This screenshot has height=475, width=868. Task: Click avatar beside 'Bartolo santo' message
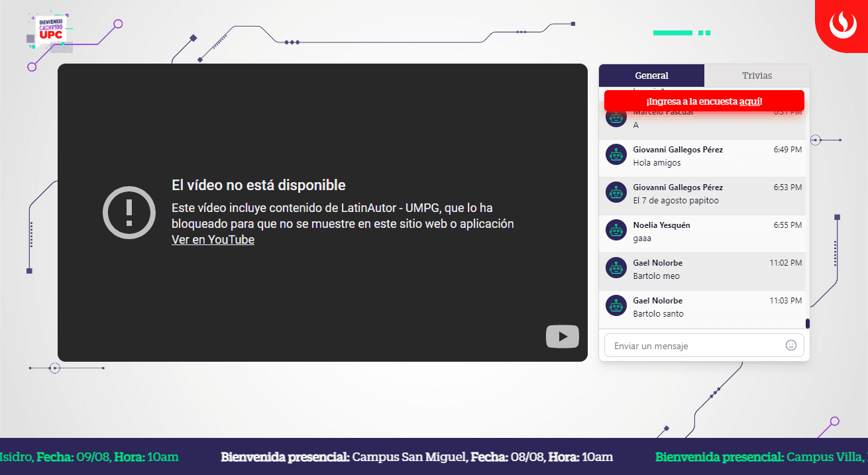point(616,306)
